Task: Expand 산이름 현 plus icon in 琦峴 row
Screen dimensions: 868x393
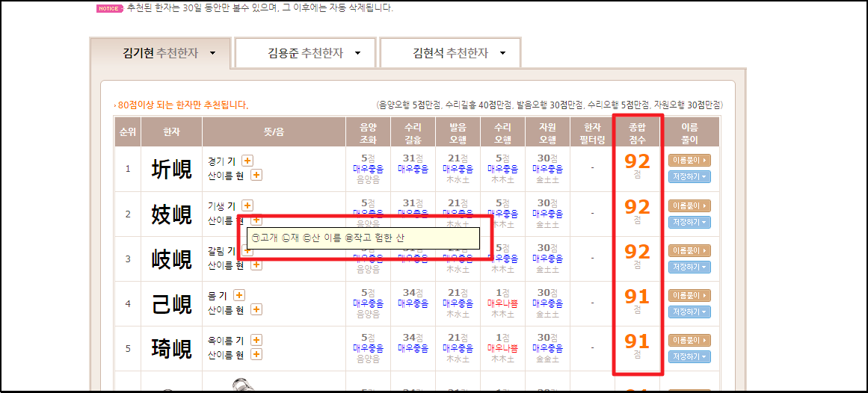Action: click(256, 354)
